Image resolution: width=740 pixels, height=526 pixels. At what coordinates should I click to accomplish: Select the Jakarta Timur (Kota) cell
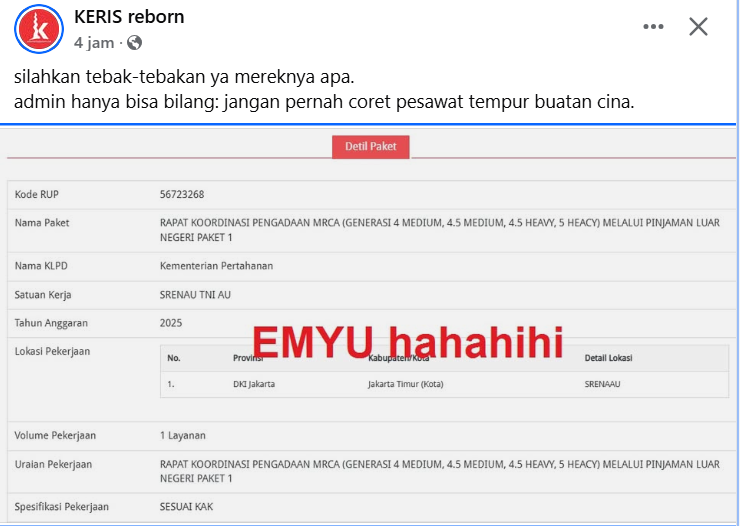(407, 384)
